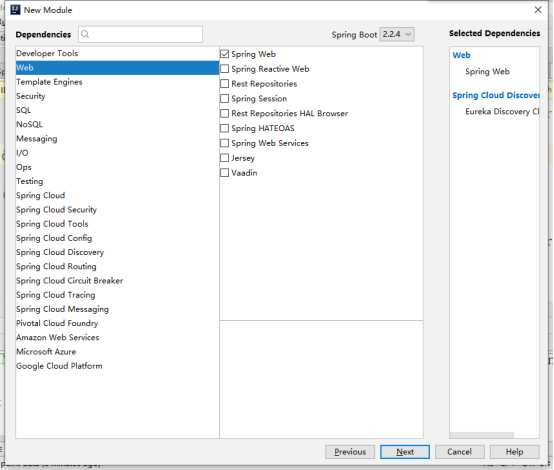Open the Microsoft Azure category
The height and width of the screenshot is (470, 554).
pos(117,352)
